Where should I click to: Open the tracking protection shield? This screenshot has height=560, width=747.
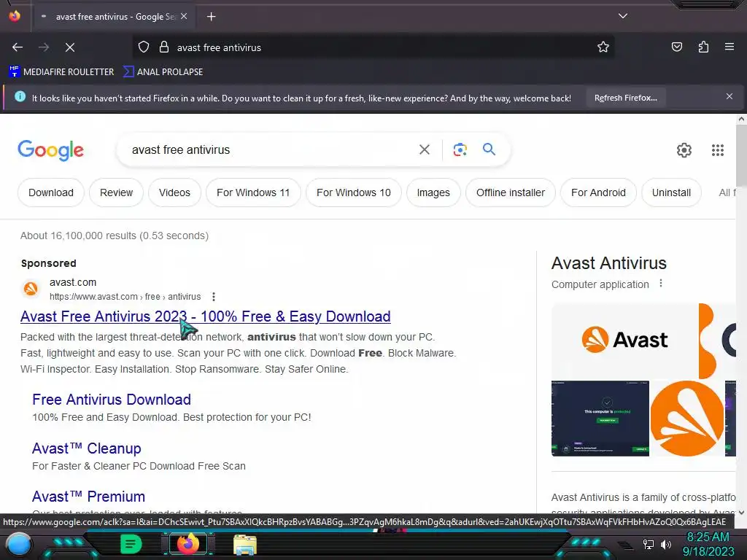pos(144,47)
